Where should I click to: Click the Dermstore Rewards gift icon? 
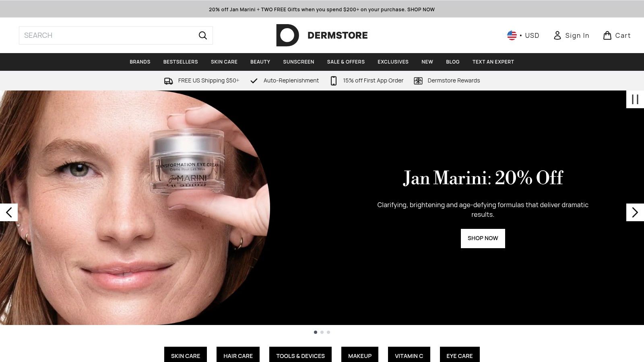point(418,81)
